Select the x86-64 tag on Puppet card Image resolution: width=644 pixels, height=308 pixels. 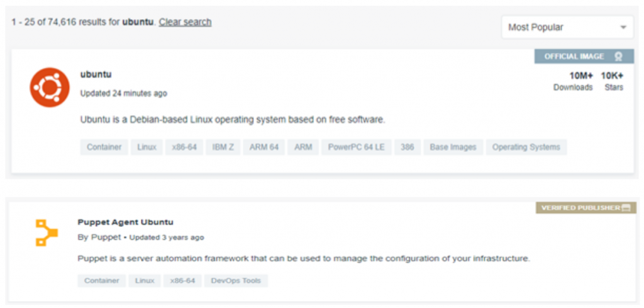[182, 281]
